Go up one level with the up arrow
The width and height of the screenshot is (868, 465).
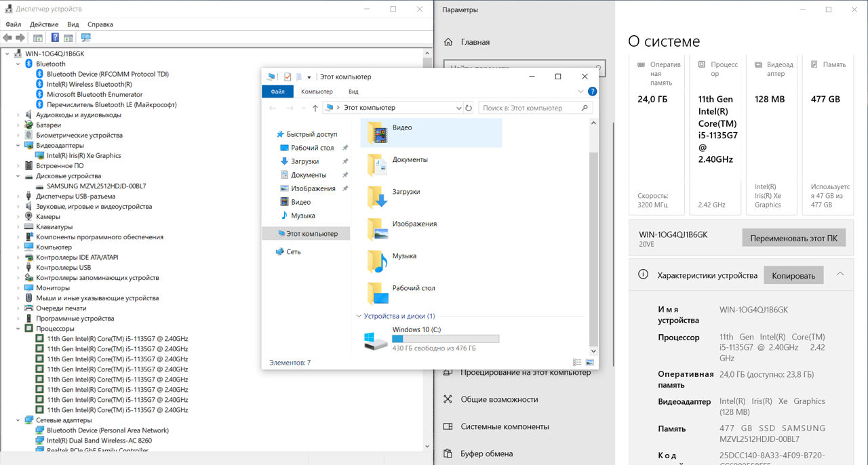(x=315, y=108)
